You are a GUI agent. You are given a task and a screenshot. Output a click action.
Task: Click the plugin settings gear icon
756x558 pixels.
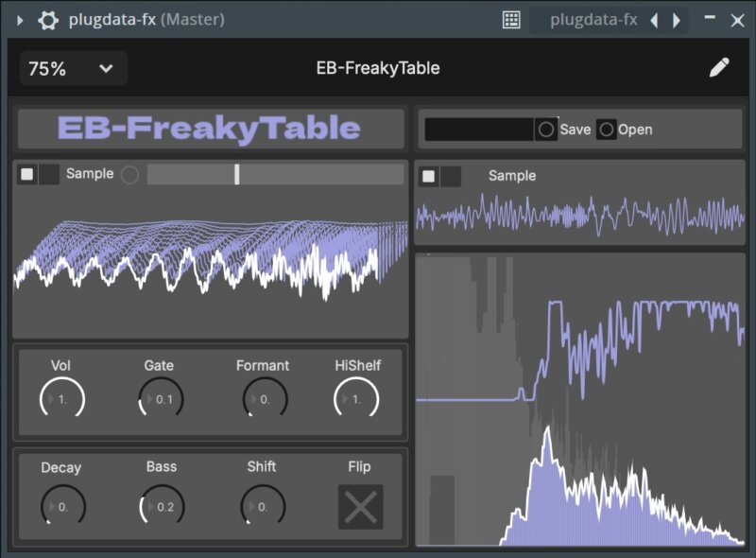pos(47,20)
